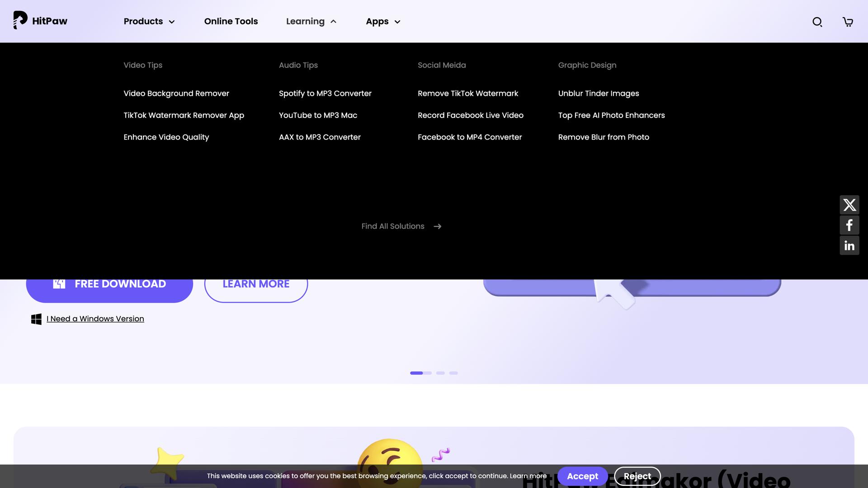Open the search magnifier icon
The width and height of the screenshot is (868, 488).
(817, 22)
